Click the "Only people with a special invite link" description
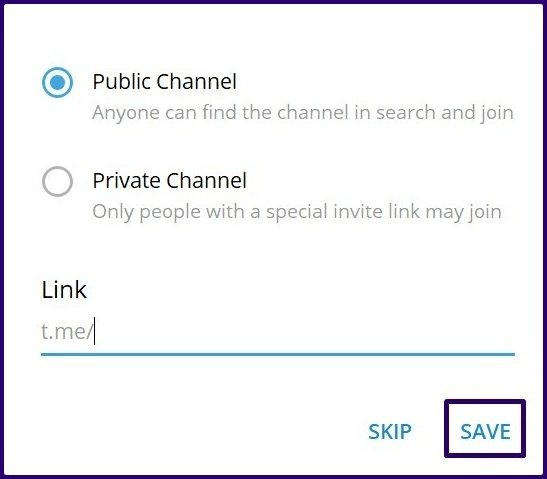 (297, 212)
